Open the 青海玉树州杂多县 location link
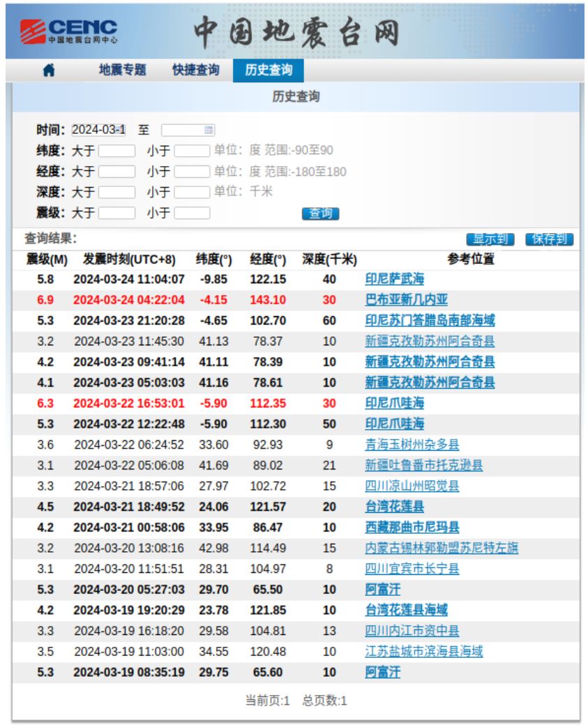Screen dimensions: 588x727 click(412, 444)
